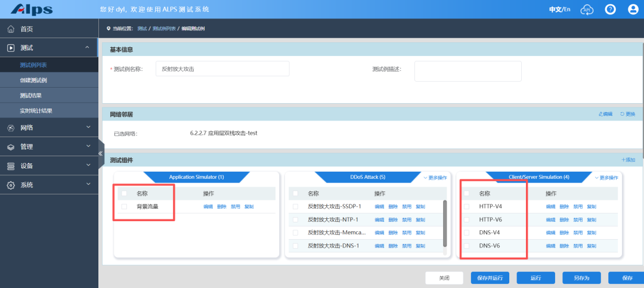Collapse sidebar using double-arrow handle
The height and width of the screenshot is (288, 644).
(101, 153)
